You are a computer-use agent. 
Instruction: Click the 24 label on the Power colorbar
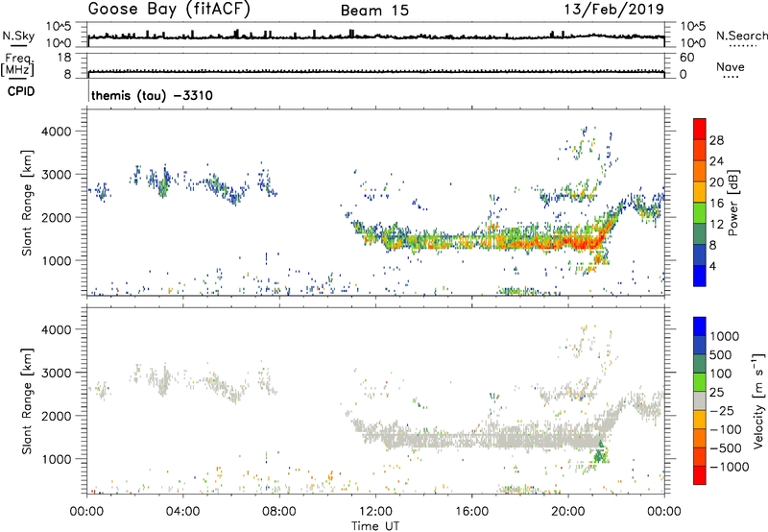[716, 161]
